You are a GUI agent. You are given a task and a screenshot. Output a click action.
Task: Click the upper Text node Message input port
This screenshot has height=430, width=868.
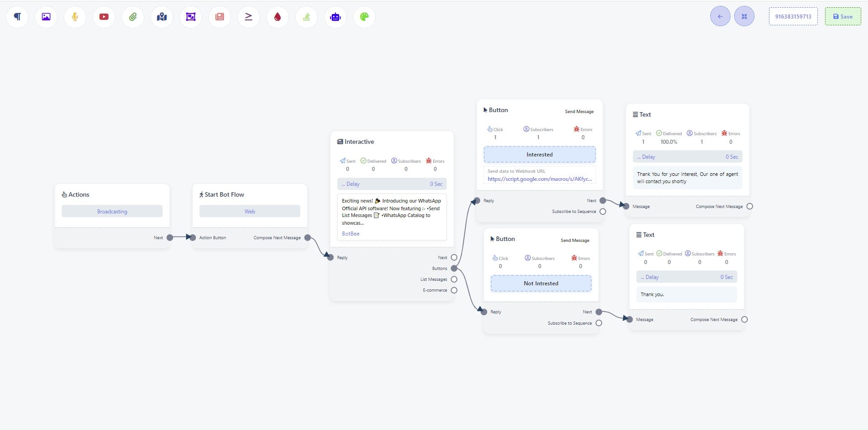[x=626, y=206]
